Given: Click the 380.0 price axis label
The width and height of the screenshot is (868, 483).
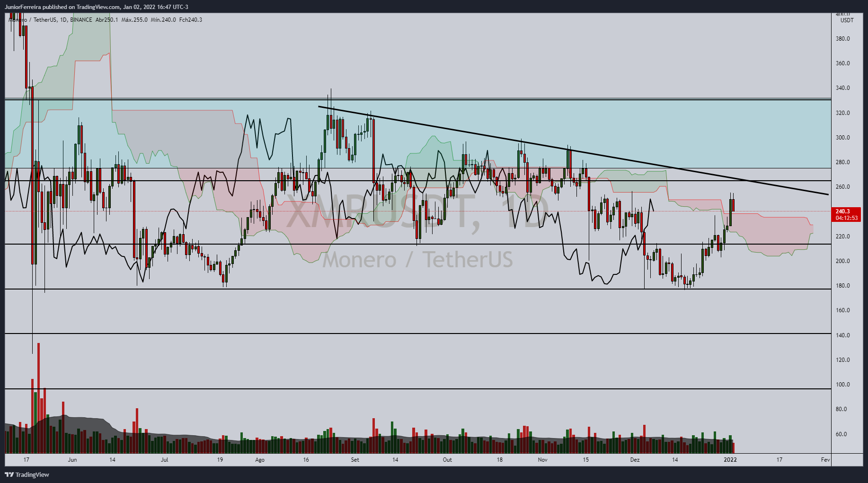Looking at the screenshot, I should tap(843, 39).
